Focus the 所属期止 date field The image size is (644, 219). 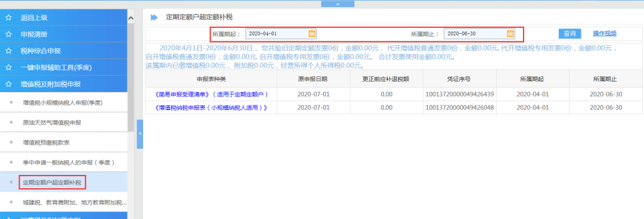pyautogui.click(x=479, y=34)
